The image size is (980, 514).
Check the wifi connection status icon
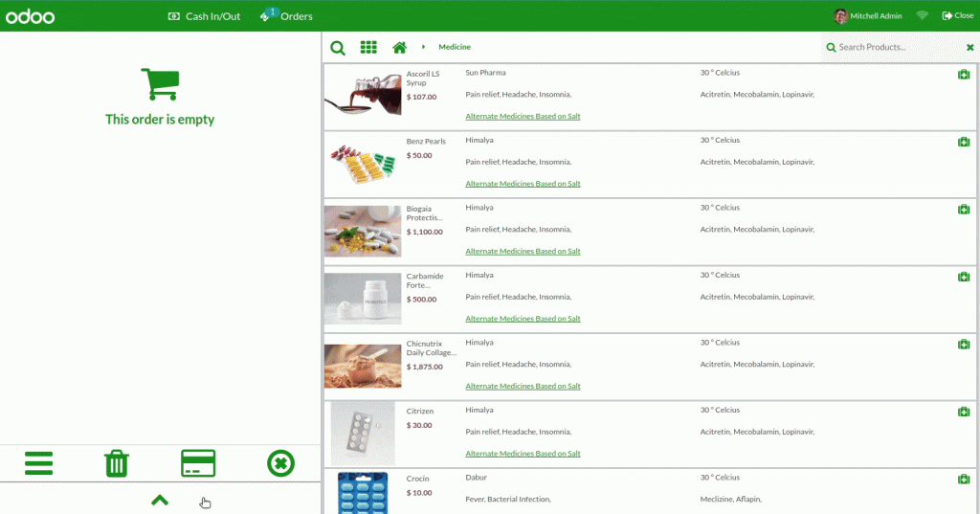923,15
